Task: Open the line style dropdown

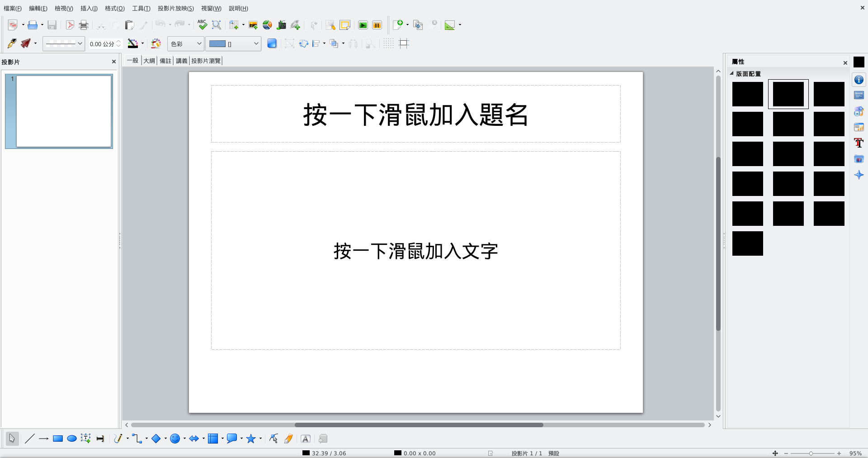Action: click(64, 43)
